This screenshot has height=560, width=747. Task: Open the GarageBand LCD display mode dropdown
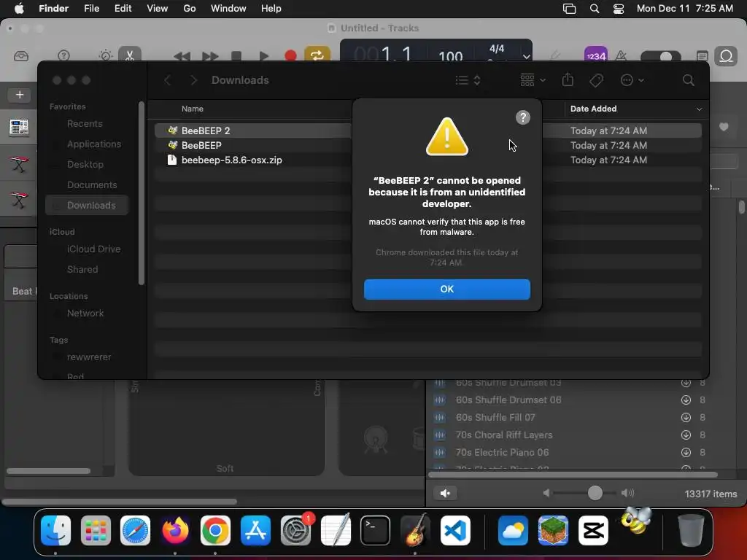[527, 57]
